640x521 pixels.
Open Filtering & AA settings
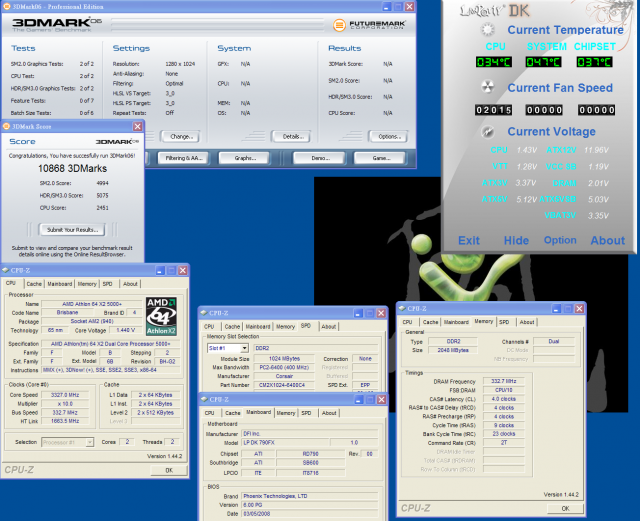(184, 158)
